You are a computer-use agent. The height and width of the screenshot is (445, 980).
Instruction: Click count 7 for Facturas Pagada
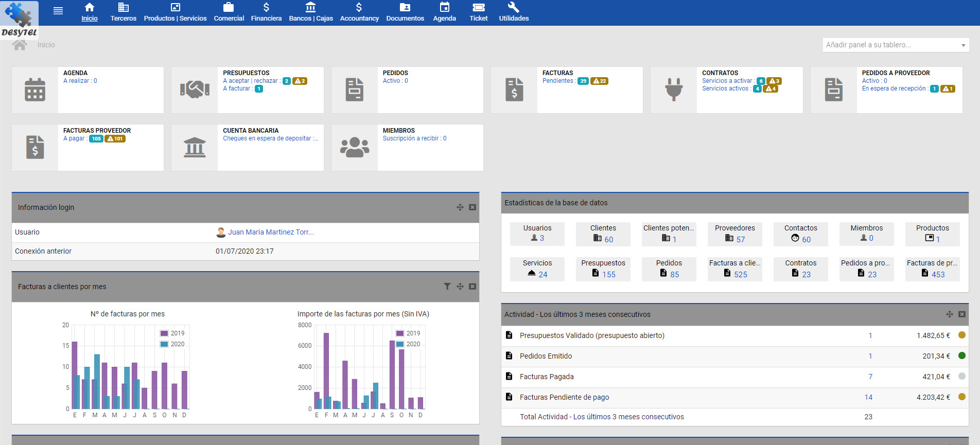click(870, 377)
